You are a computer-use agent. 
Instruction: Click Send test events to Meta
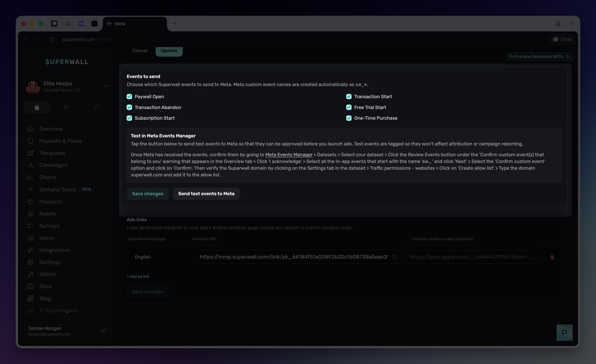coord(206,194)
